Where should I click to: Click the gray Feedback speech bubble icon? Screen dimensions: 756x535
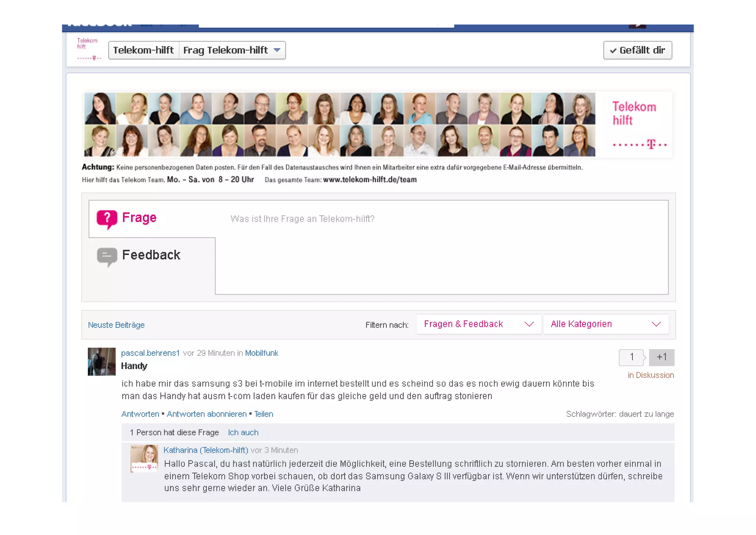coord(107,256)
